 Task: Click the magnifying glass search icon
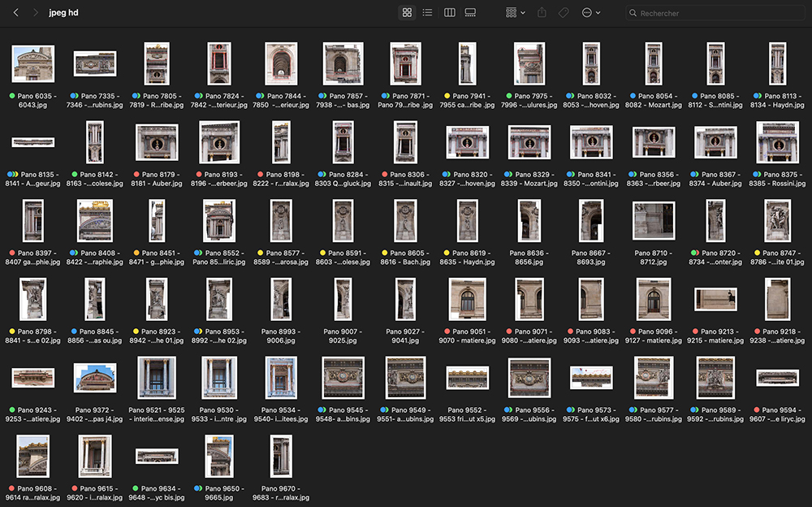tap(633, 13)
